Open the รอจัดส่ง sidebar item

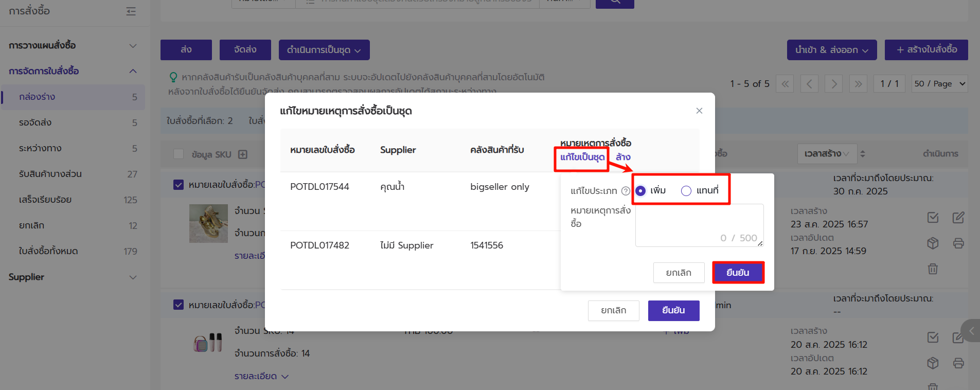(73, 122)
